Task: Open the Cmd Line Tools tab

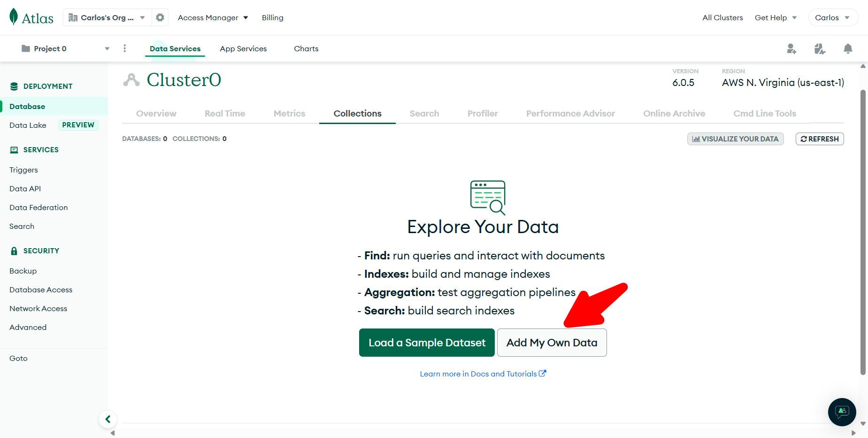Action: pos(765,113)
